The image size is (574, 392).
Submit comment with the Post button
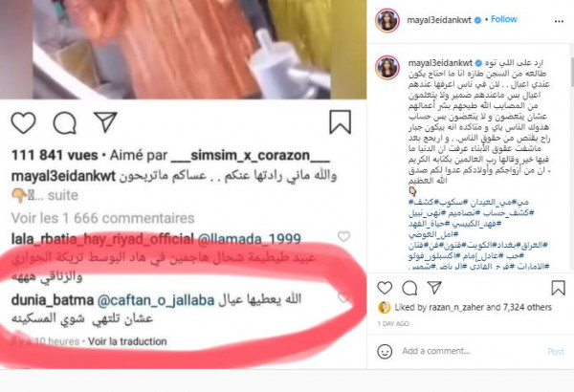click(x=556, y=352)
